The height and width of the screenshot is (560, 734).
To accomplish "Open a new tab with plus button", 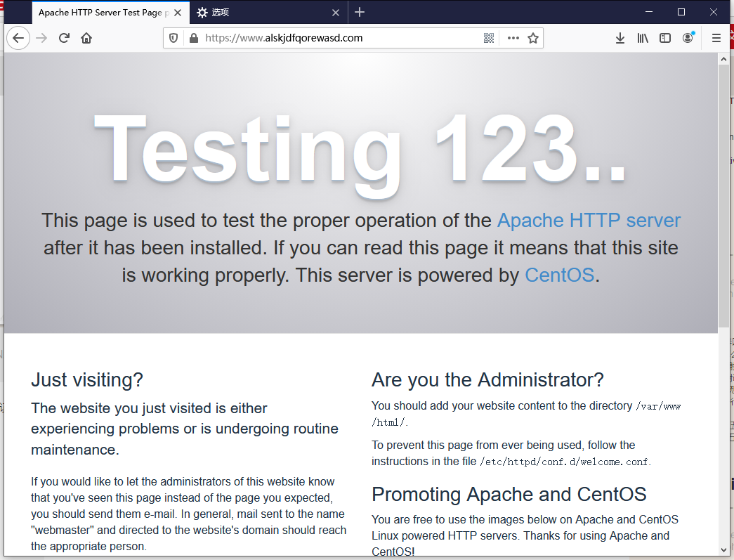I will 360,12.
